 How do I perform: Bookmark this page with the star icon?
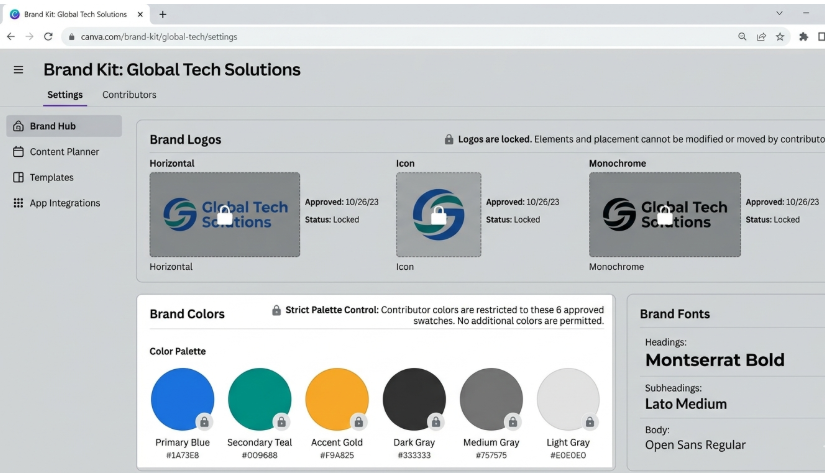click(x=780, y=36)
